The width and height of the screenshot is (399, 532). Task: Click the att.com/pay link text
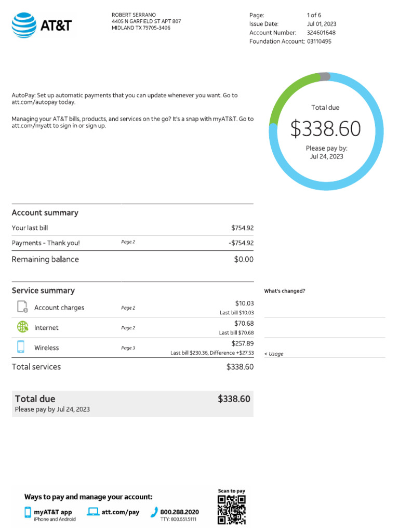tap(121, 512)
